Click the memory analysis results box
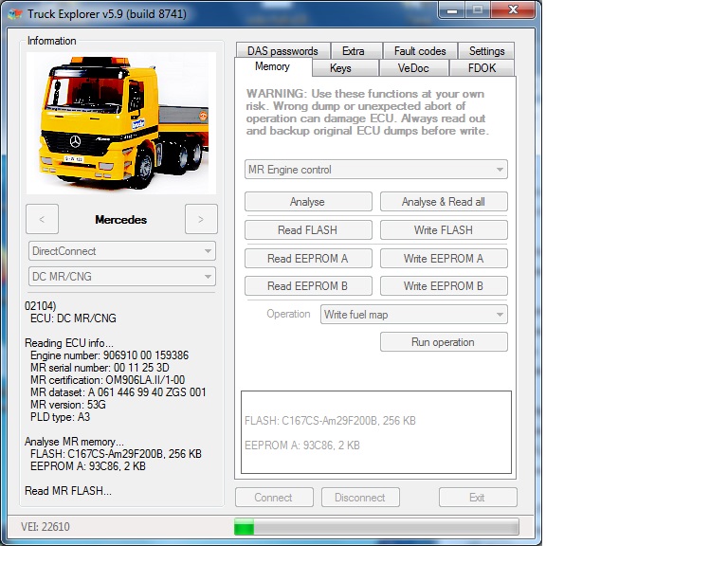Viewport: 728px width, 582px height. [376, 432]
